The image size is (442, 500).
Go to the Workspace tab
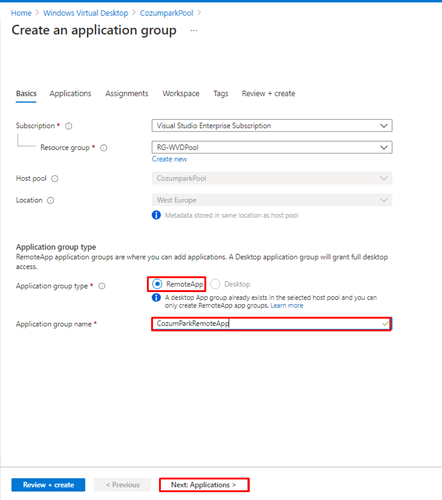181,93
